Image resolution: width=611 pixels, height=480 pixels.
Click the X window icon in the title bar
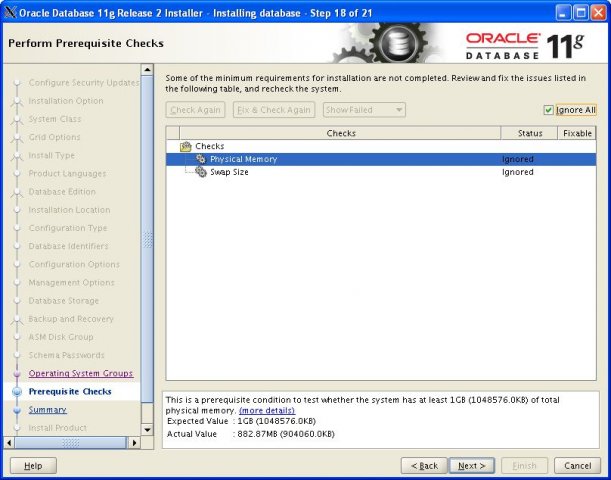(11, 13)
